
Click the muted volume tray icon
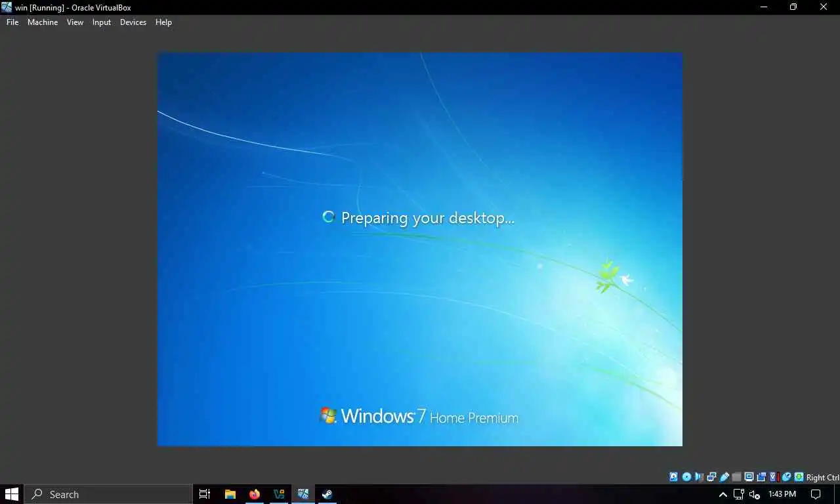755,494
